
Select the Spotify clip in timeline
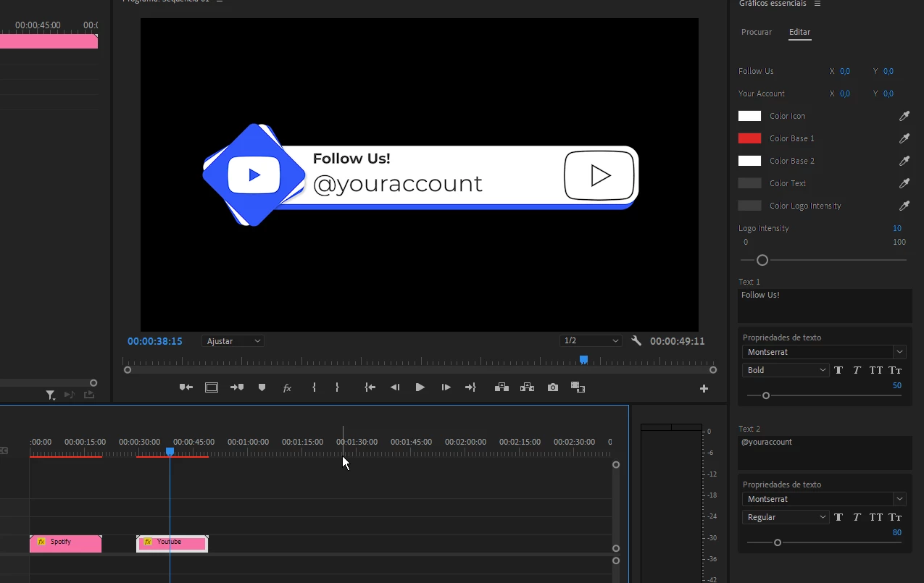pyautogui.click(x=65, y=544)
